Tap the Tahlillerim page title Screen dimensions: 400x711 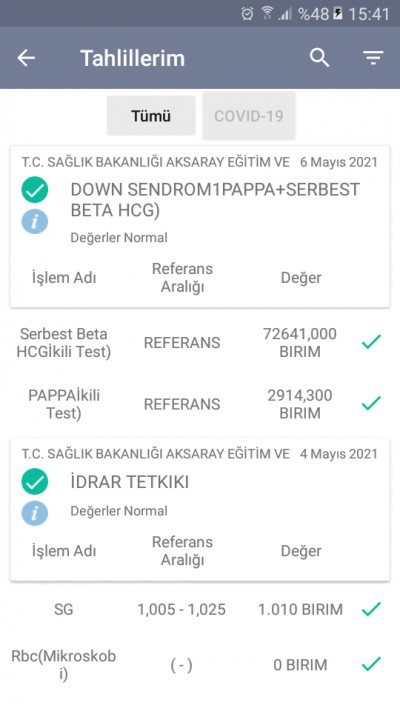[x=132, y=58]
